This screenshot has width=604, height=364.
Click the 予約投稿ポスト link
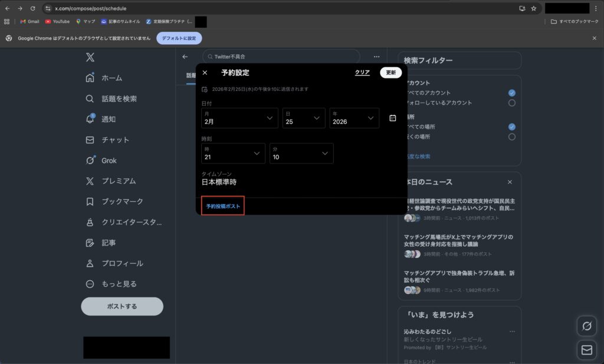tap(222, 206)
